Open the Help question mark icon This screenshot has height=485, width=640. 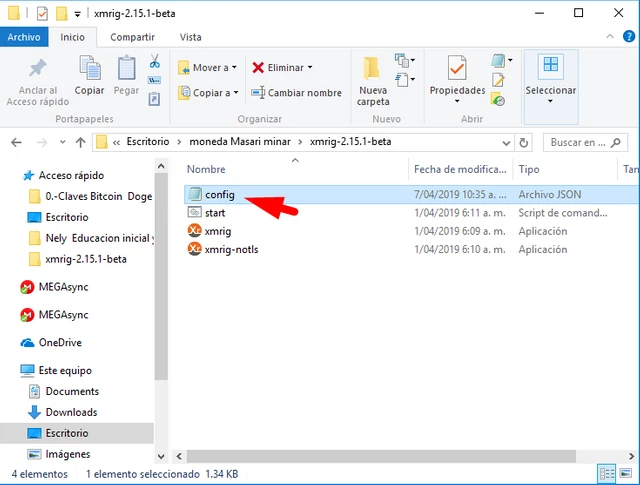tap(629, 37)
